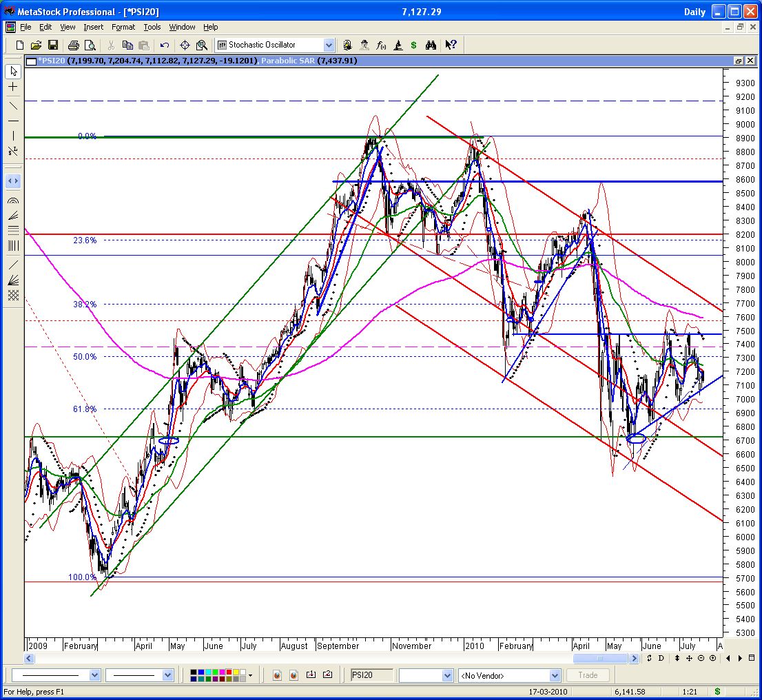Image resolution: width=762 pixels, height=700 pixels.
Task: Copy the selection to clipboard
Action: 127,45
